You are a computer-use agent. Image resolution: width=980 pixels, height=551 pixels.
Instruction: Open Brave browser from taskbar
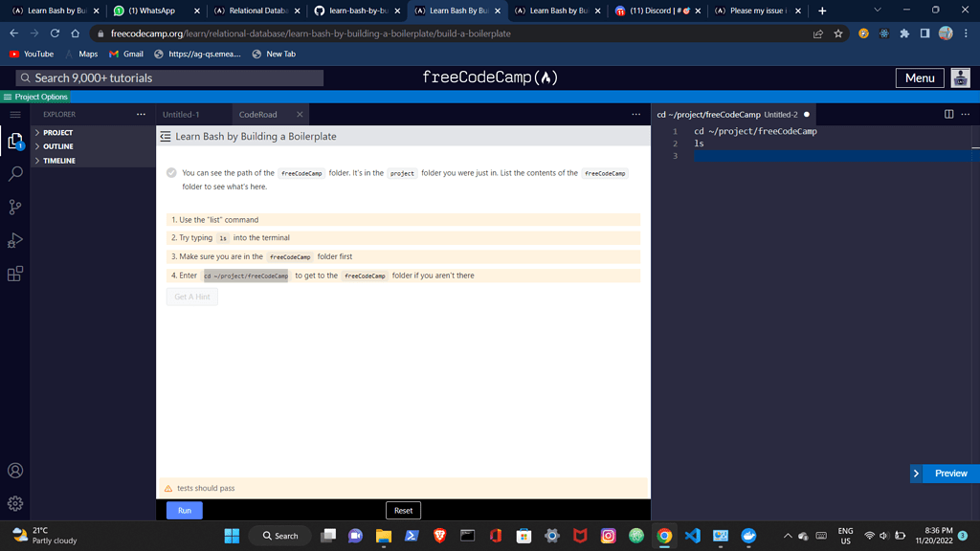439,536
